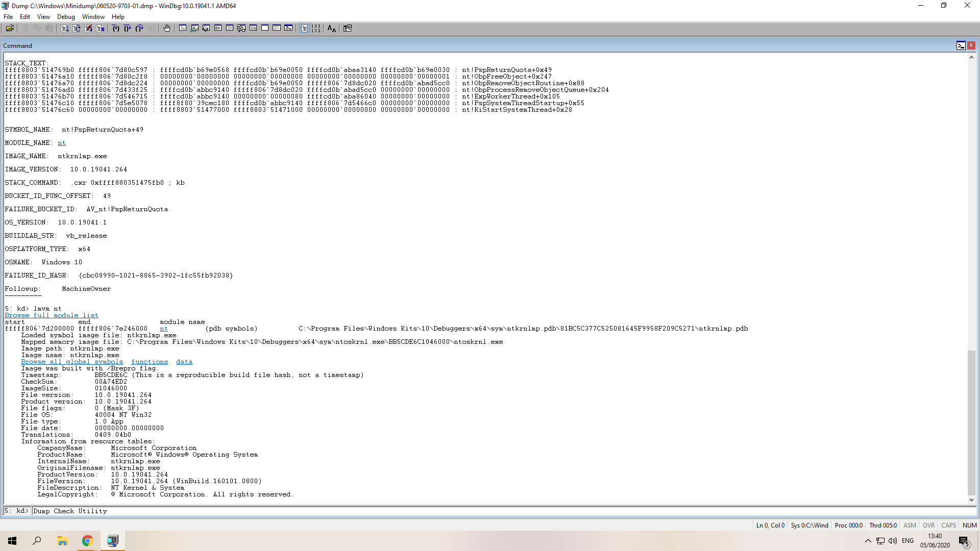
Task: Open File Explorer from taskbar
Action: point(62,541)
